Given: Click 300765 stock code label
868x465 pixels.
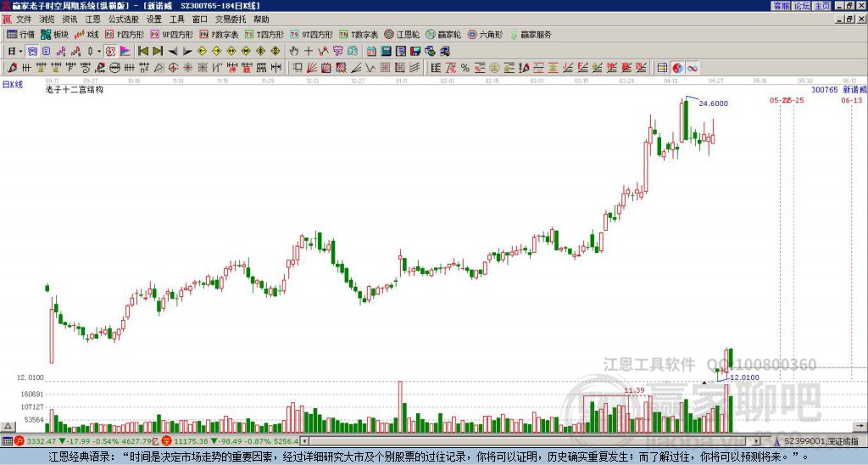Looking at the screenshot, I should coord(825,89).
